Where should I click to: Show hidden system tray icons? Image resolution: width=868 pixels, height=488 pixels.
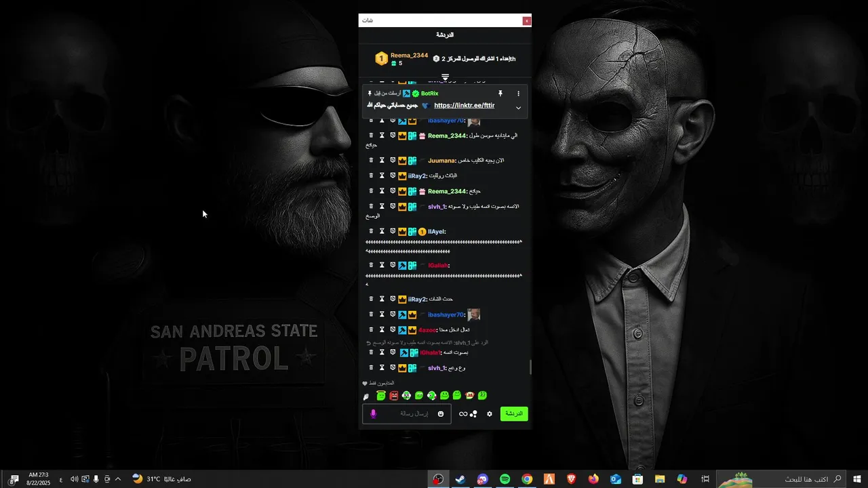coord(117,479)
